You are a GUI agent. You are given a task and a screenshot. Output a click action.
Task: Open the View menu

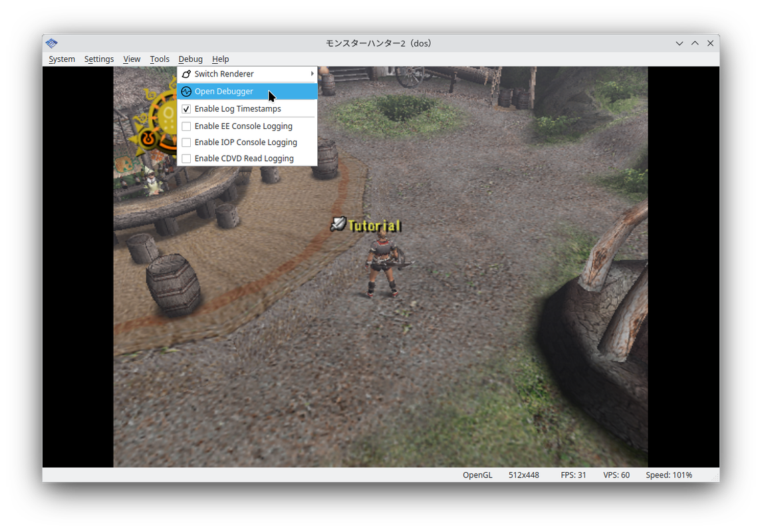point(132,59)
